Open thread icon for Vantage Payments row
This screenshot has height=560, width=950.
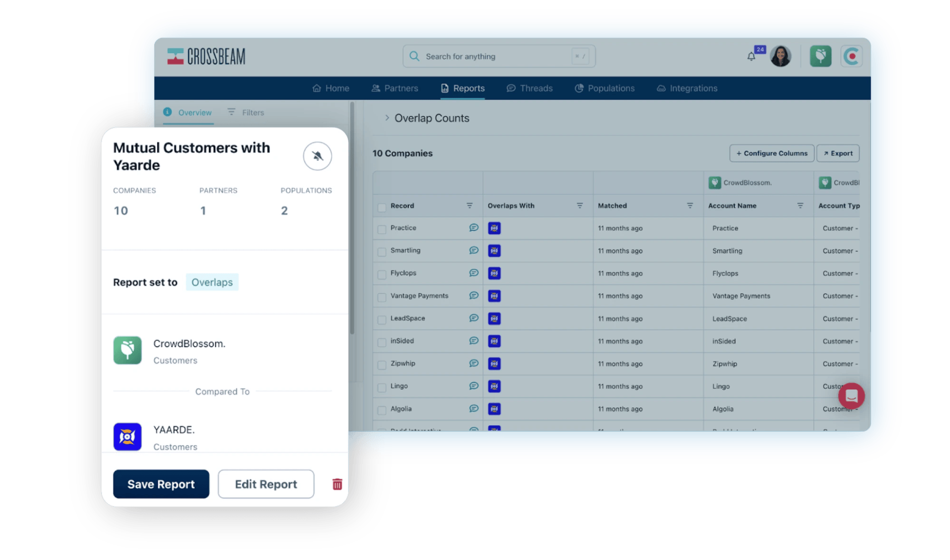click(x=474, y=295)
